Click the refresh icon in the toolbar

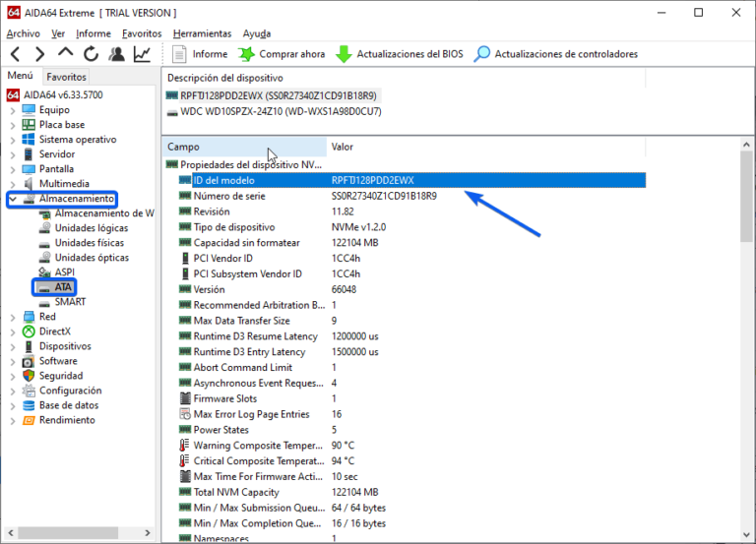[x=91, y=54]
